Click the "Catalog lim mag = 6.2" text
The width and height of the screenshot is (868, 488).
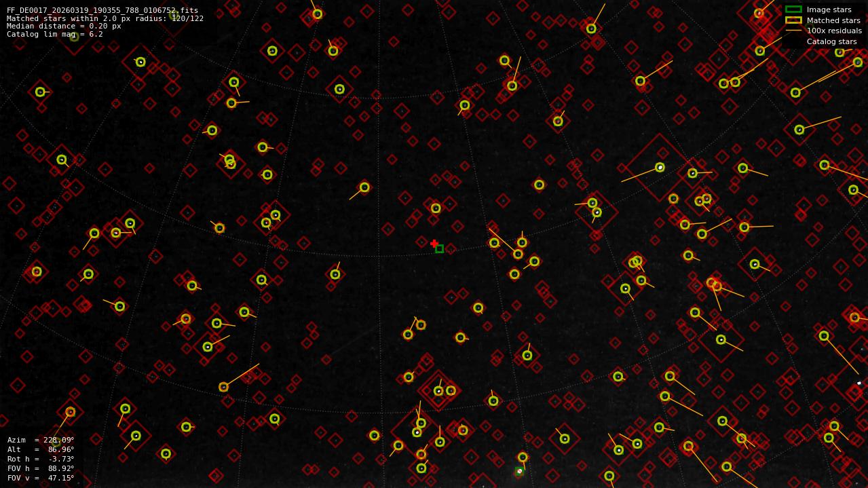(55, 34)
